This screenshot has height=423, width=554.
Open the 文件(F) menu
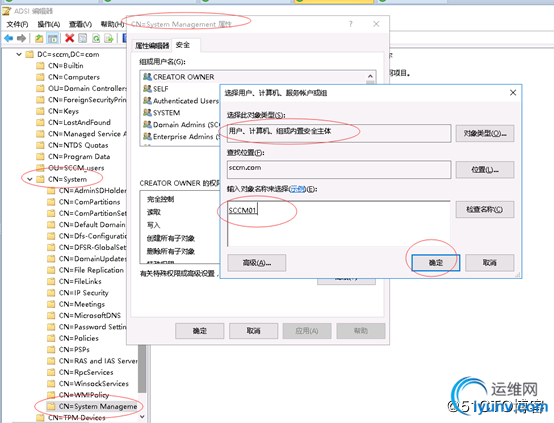(17, 24)
